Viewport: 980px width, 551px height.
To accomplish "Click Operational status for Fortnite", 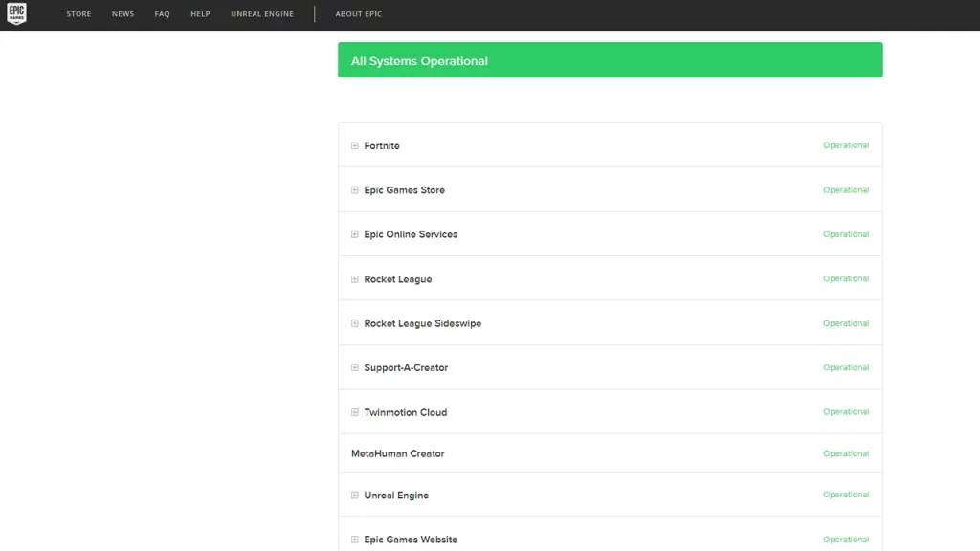I will pos(846,145).
